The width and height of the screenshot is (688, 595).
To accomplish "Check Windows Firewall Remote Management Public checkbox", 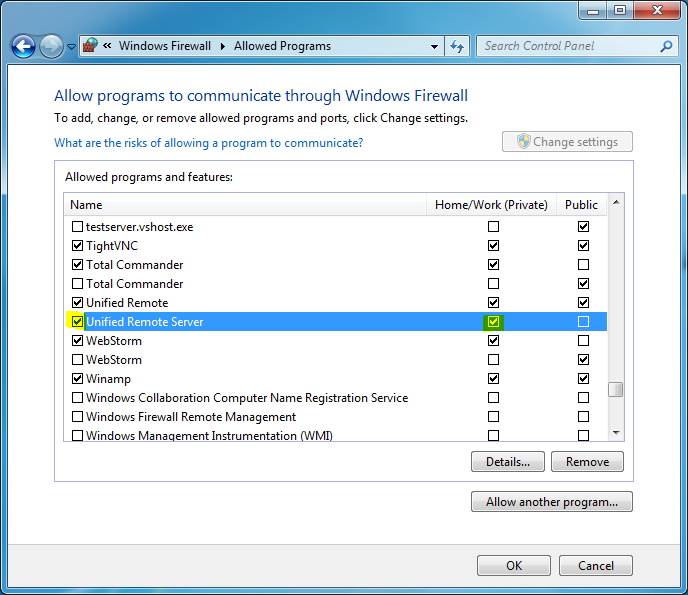I will (583, 416).
